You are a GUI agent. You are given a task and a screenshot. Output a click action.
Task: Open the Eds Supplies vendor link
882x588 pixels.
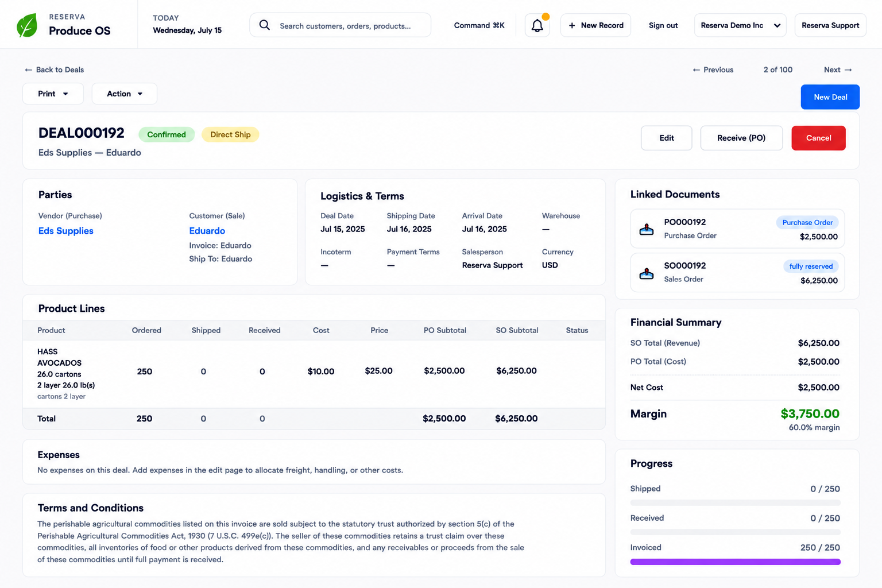(65, 231)
